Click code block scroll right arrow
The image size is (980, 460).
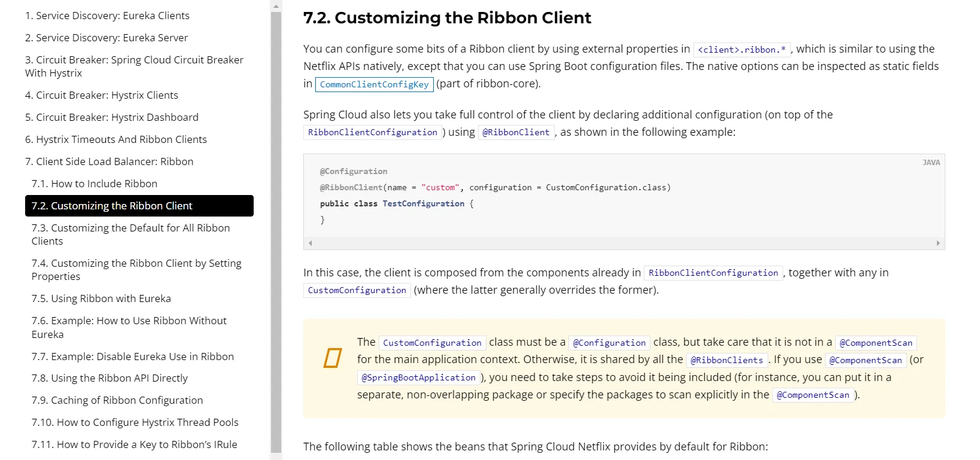pos(938,243)
